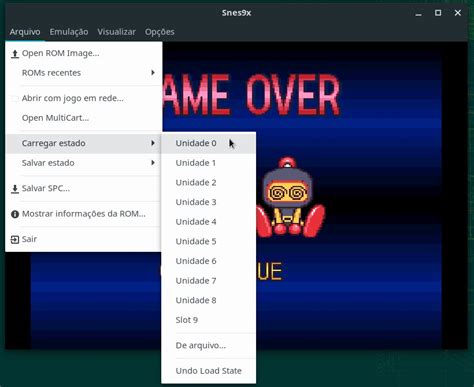The image size is (474, 387).
Task: Click the upload icon beside Open ROM Image
Action: click(15, 54)
